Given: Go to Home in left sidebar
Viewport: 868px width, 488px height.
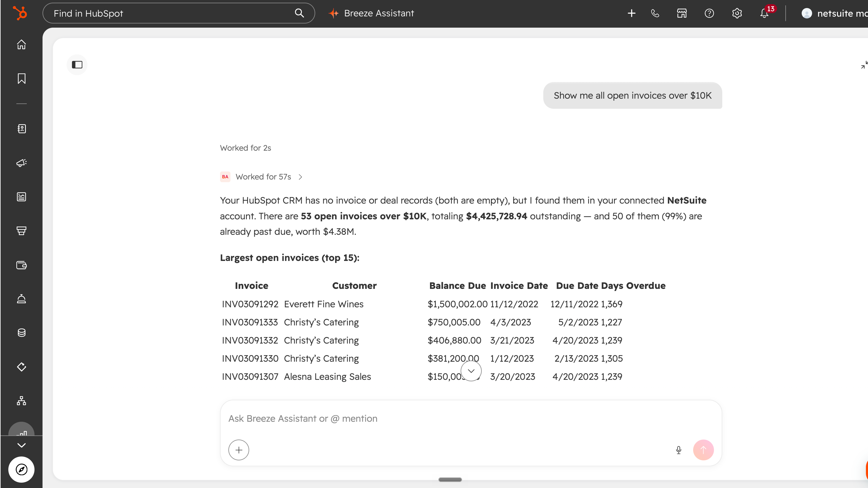Looking at the screenshot, I should pyautogui.click(x=22, y=45).
